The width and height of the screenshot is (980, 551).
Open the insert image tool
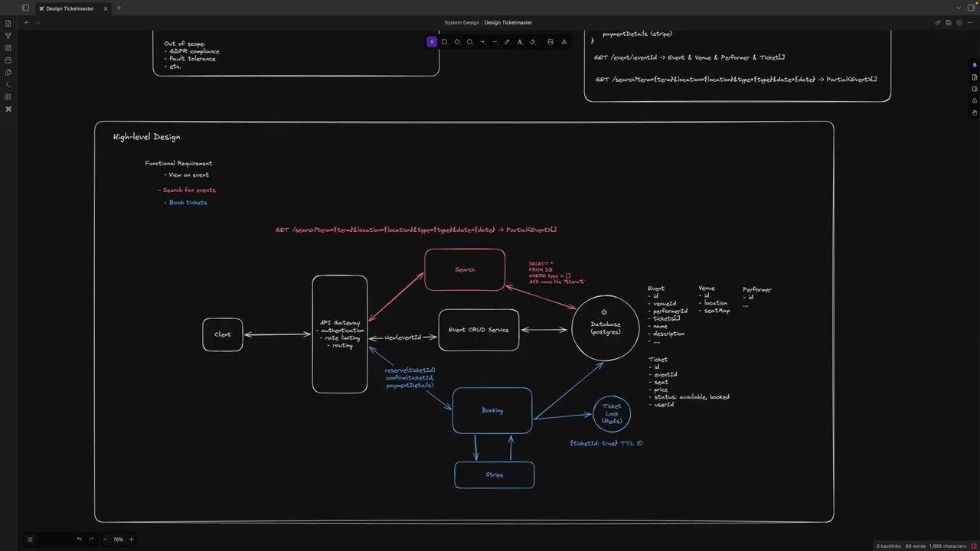pos(550,42)
